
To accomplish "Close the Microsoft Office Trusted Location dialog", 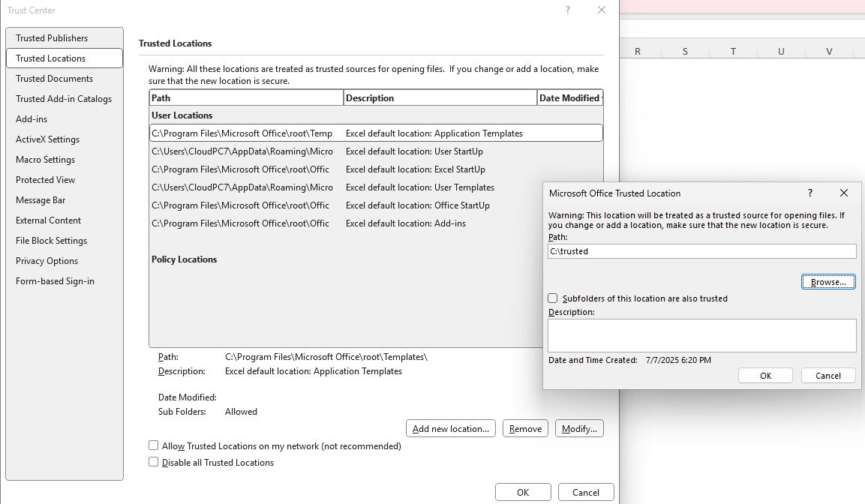I will point(843,193).
